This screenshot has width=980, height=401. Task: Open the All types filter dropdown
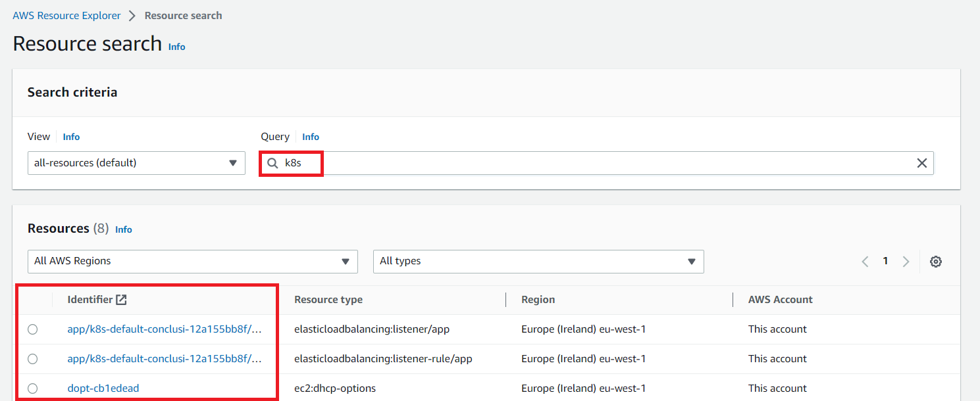(x=538, y=261)
